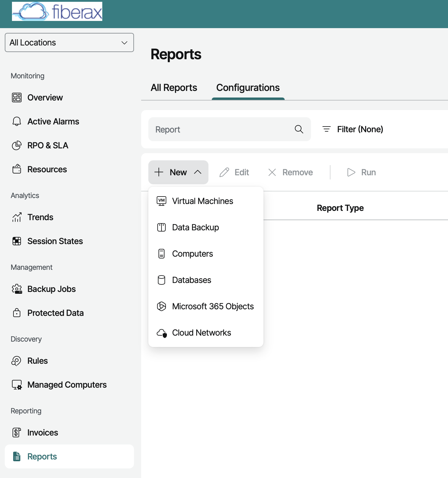Click the RPO & SLA pie chart icon

click(17, 145)
